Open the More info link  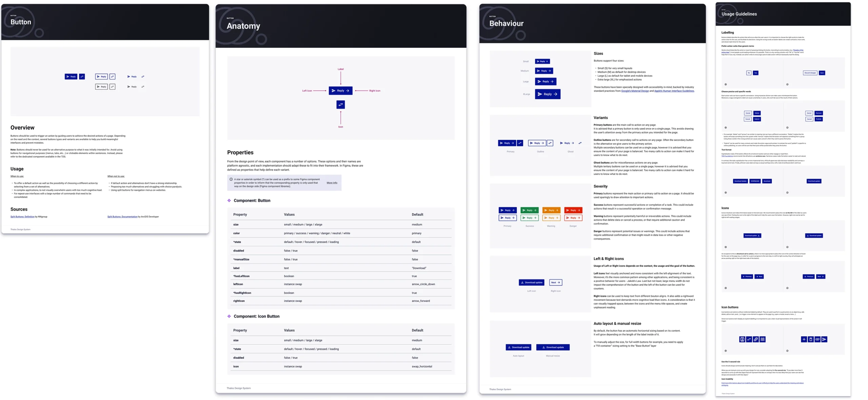pos(332,183)
